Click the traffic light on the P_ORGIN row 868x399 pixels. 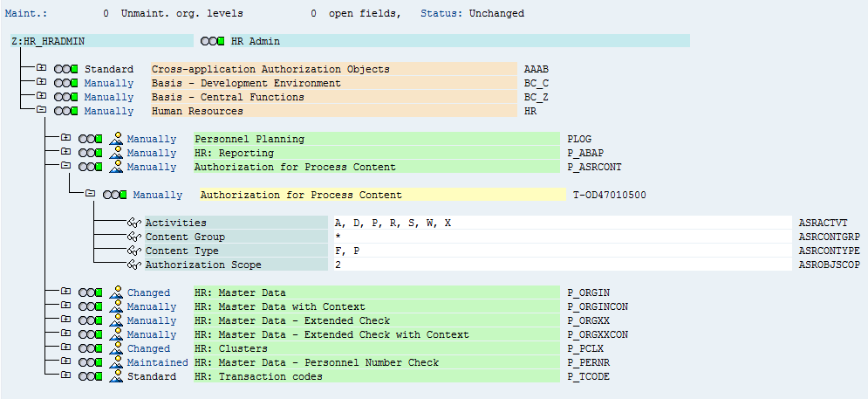pyautogui.click(x=90, y=292)
